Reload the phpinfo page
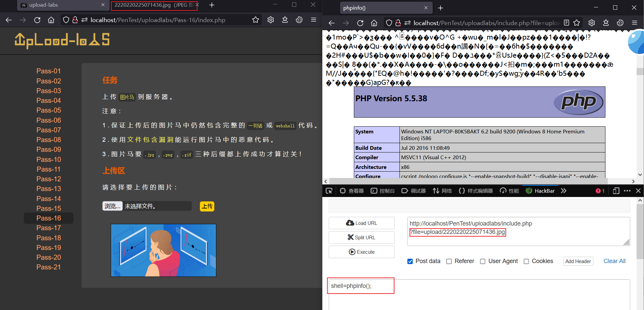 coord(360,23)
